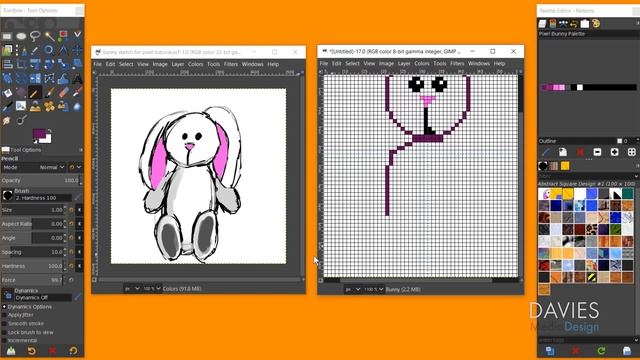Select the Blur/Sharpen droplet tool
The image size is (640, 360).
[77, 107]
